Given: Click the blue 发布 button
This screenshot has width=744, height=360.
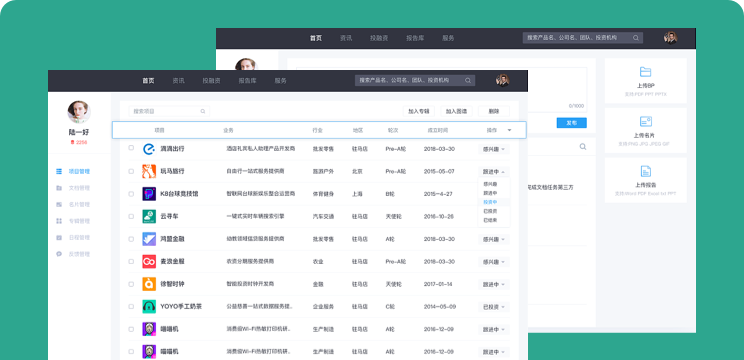Looking at the screenshot, I should (x=571, y=122).
